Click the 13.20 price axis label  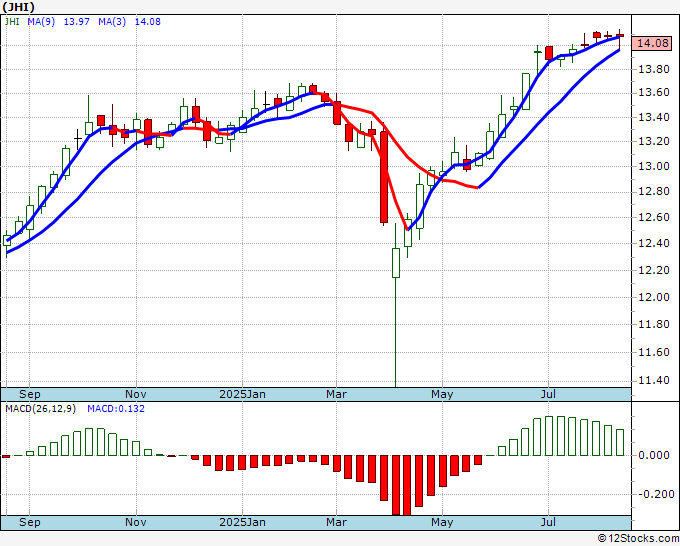pyautogui.click(x=653, y=141)
